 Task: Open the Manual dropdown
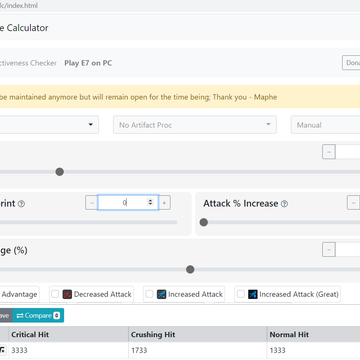point(325,125)
